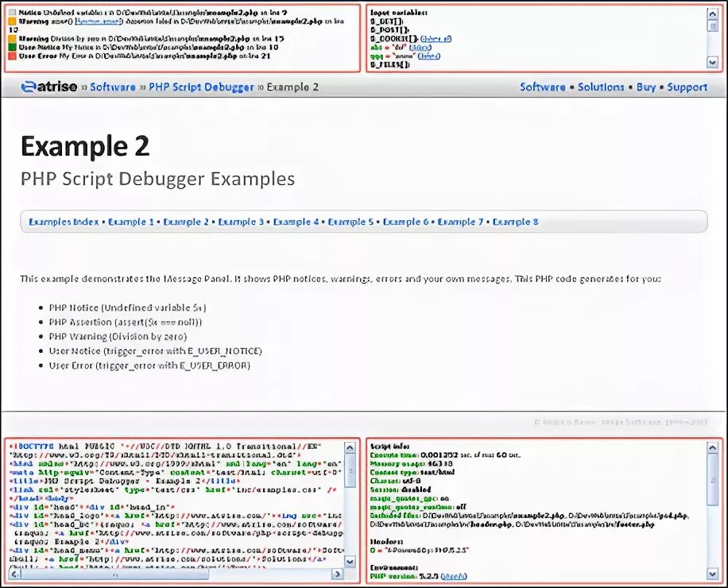Click the Atrise logo
This screenshot has width=728, height=588.
pos(48,87)
